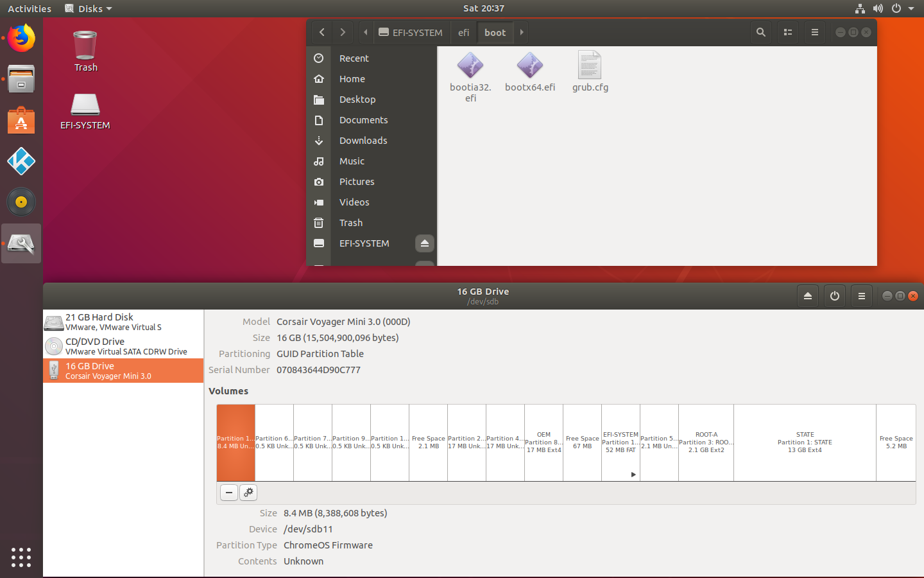The height and width of the screenshot is (578, 924).
Task: Go to EFI-SYSTEM in the path bar
Action: pyautogui.click(x=411, y=32)
